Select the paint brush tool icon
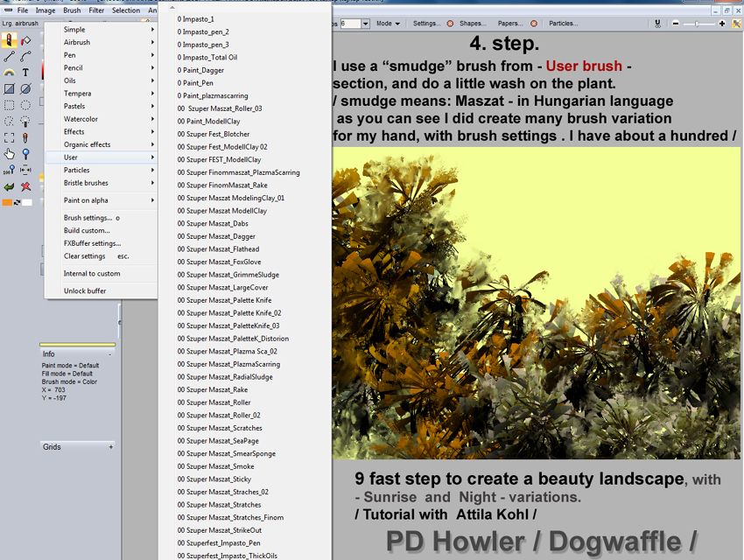Viewport: 744px width, 560px height. 9,40
